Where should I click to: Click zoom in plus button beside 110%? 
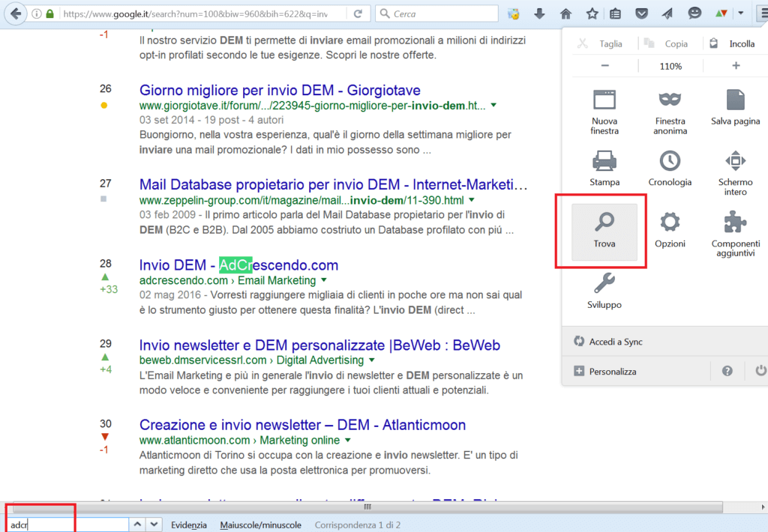coord(735,66)
